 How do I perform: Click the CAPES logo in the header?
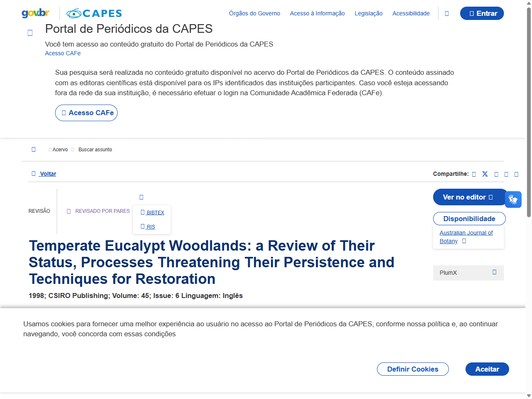94,13
